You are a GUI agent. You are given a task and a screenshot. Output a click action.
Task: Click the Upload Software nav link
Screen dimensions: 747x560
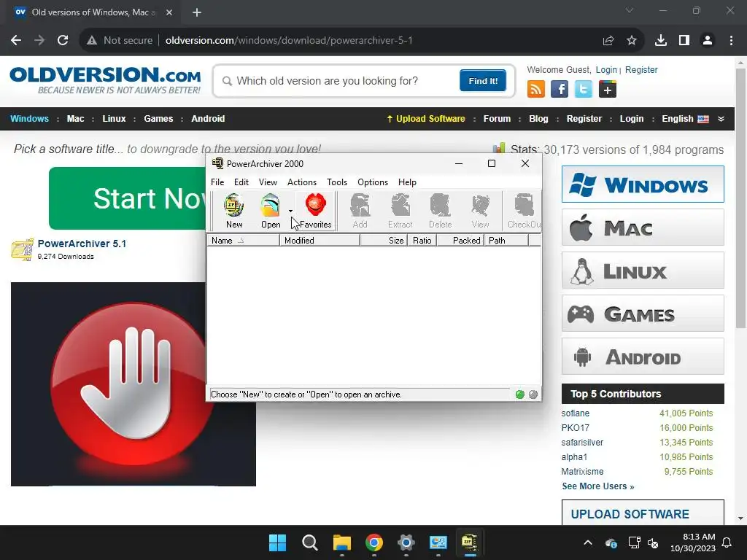[x=425, y=119]
